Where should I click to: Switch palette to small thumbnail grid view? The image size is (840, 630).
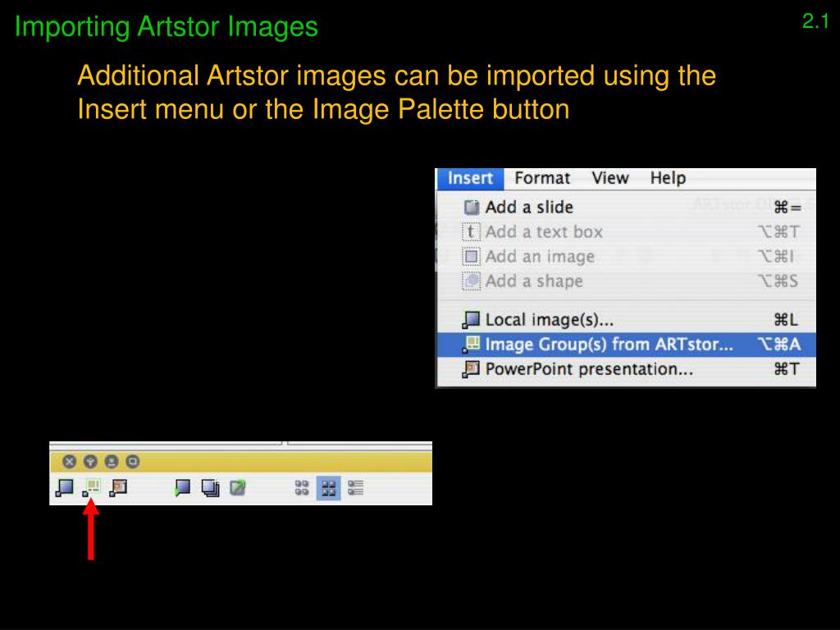click(302, 488)
